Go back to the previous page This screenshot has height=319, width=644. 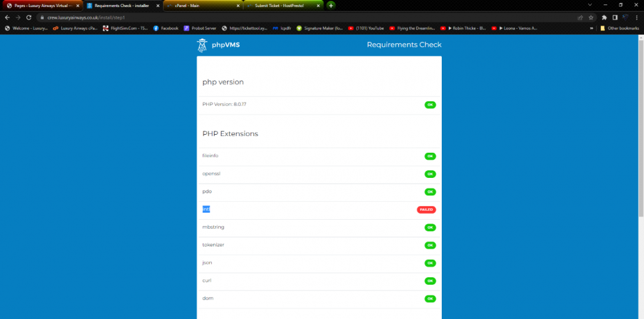click(x=7, y=17)
